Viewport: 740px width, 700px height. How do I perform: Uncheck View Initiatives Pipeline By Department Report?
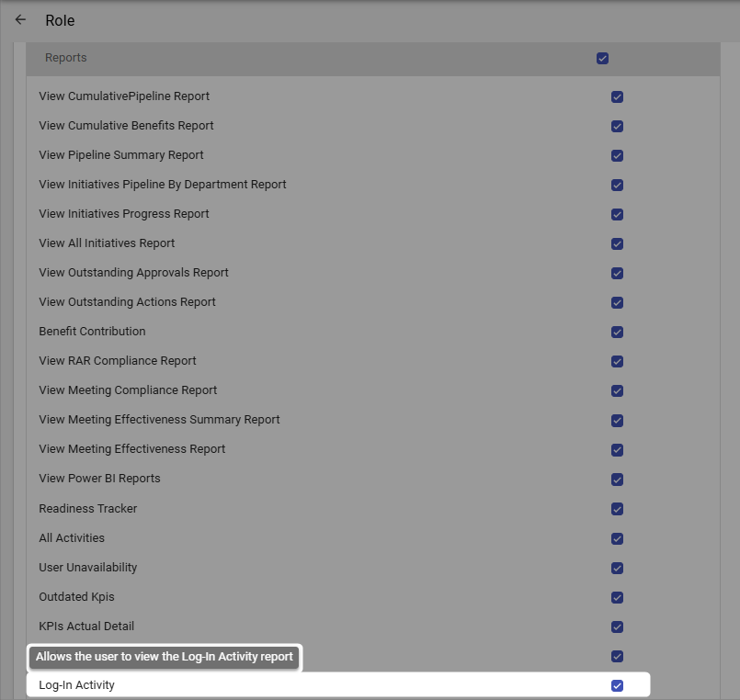[617, 186]
